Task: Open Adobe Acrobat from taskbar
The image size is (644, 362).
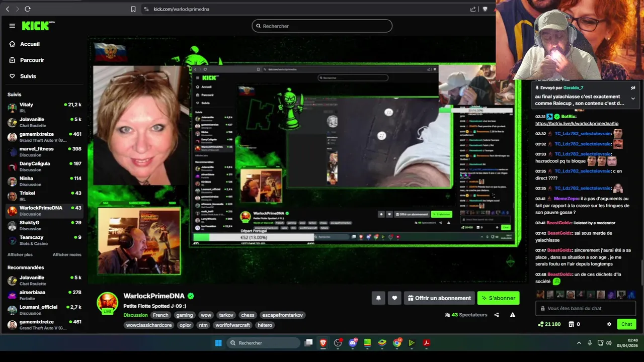Action: point(426,343)
